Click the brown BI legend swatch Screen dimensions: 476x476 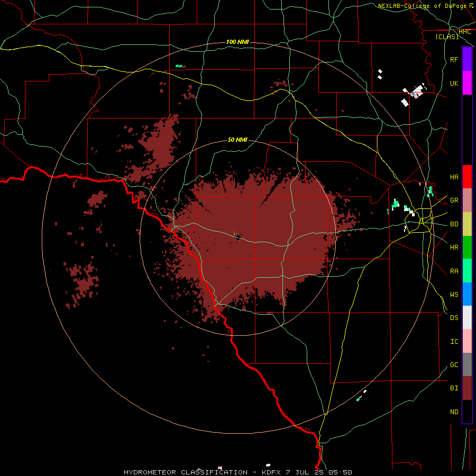click(x=467, y=388)
